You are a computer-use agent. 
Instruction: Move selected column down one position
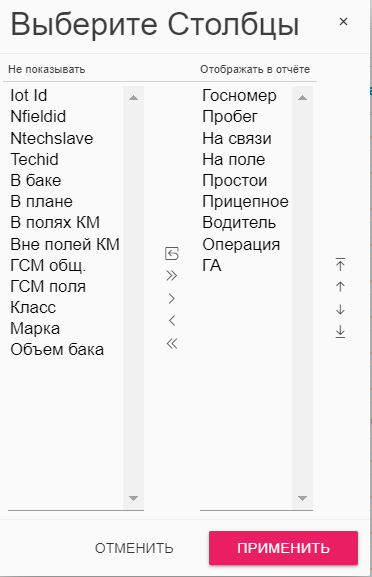340,309
